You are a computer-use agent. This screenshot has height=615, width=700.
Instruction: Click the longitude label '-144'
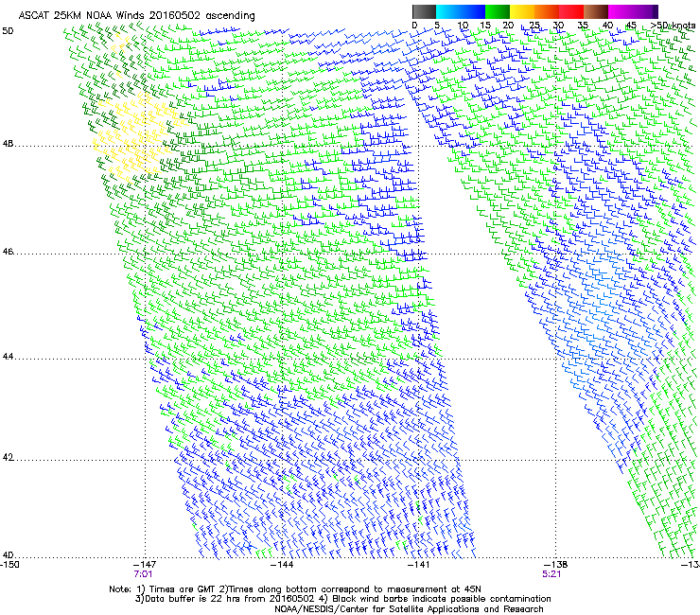pyautogui.click(x=282, y=565)
